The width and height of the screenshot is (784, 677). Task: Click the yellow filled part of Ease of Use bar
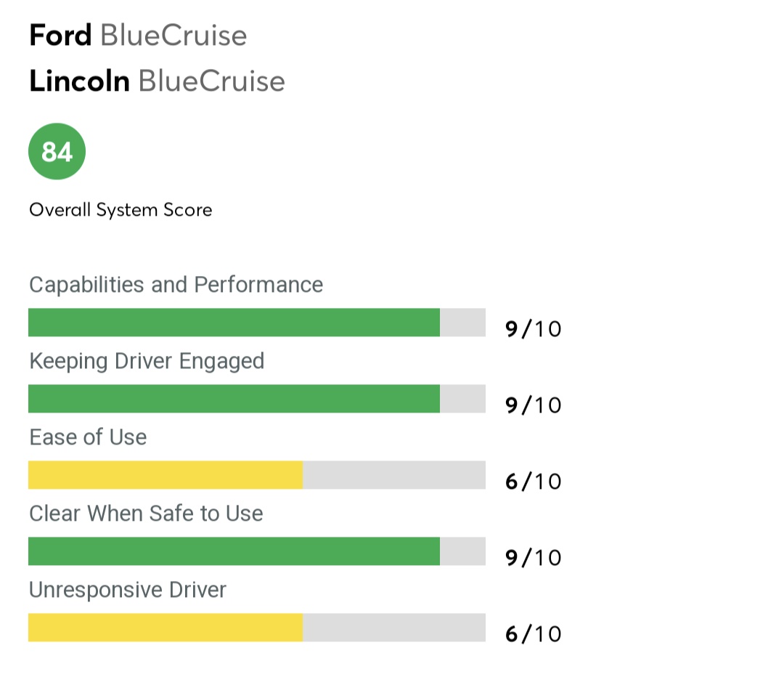(166, 475)
